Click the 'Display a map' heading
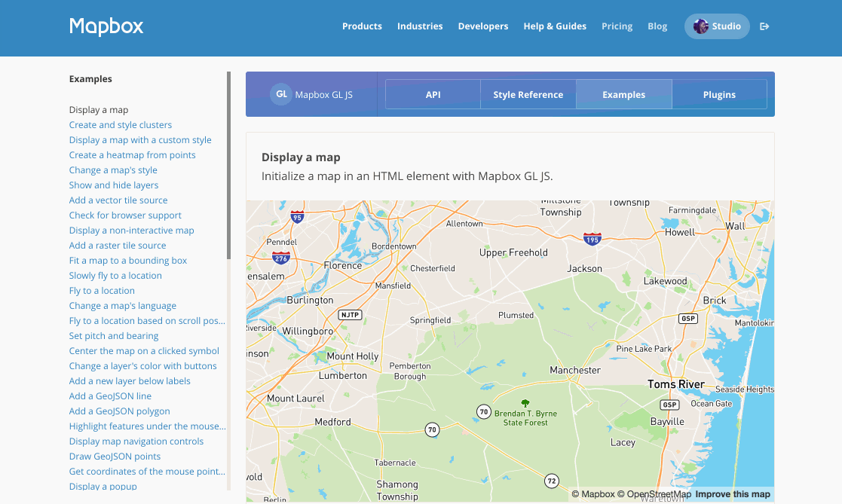The image size is (842, 504). [301, 157]
